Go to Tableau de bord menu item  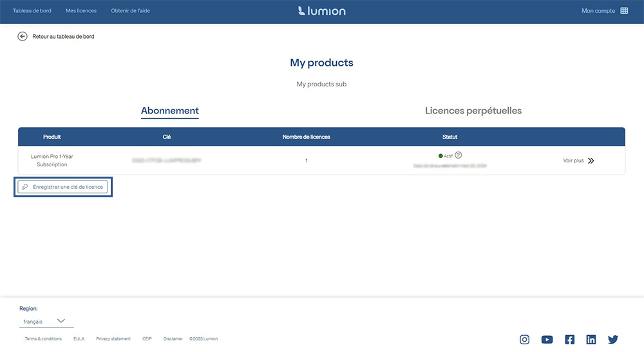[x=32, y=11]
